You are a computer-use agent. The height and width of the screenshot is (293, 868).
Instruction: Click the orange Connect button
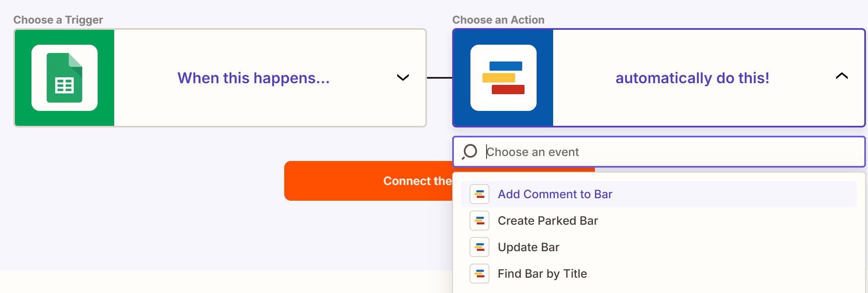(368, 181)
